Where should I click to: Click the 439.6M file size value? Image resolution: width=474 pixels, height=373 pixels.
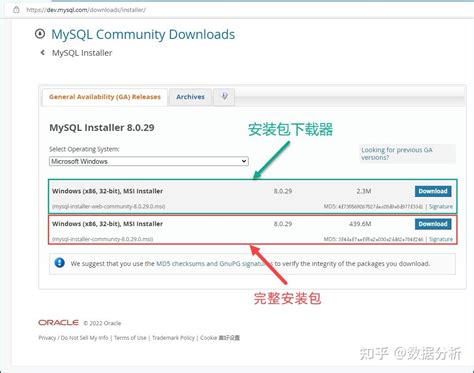tap(360, 224)
